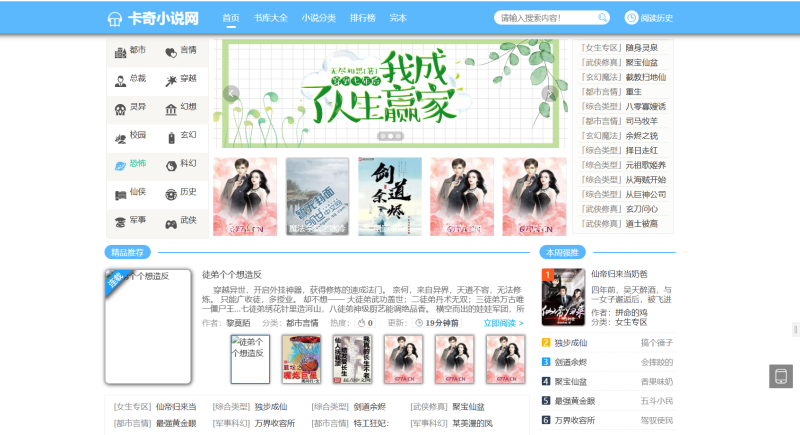Open the 司马牧羊 link
This screenshot has width=800, height=435.
coord(641,121)
